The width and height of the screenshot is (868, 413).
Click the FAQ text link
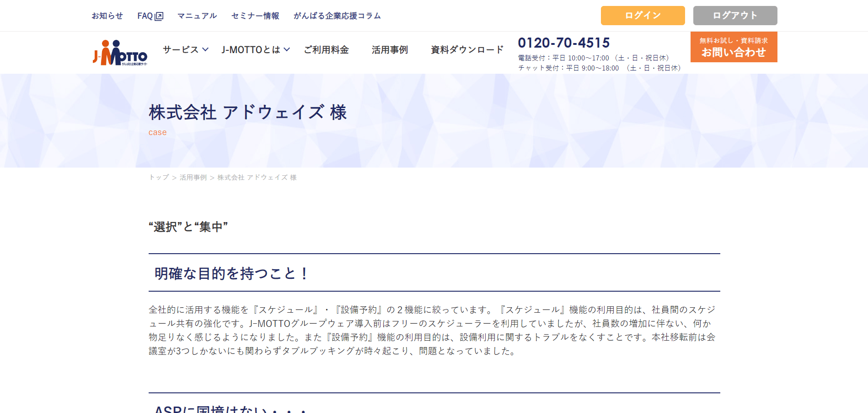[145, 16]
